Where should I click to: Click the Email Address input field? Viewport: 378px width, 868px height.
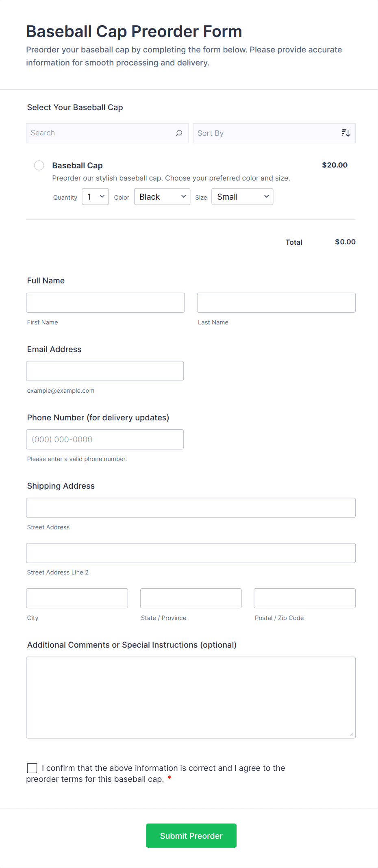coord(104,371)
